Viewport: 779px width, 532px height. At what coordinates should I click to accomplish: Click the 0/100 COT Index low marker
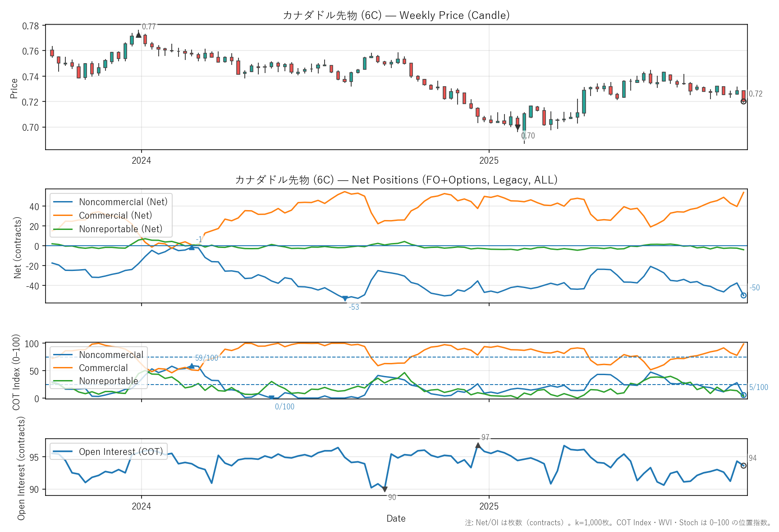click(x=271, y=398)
